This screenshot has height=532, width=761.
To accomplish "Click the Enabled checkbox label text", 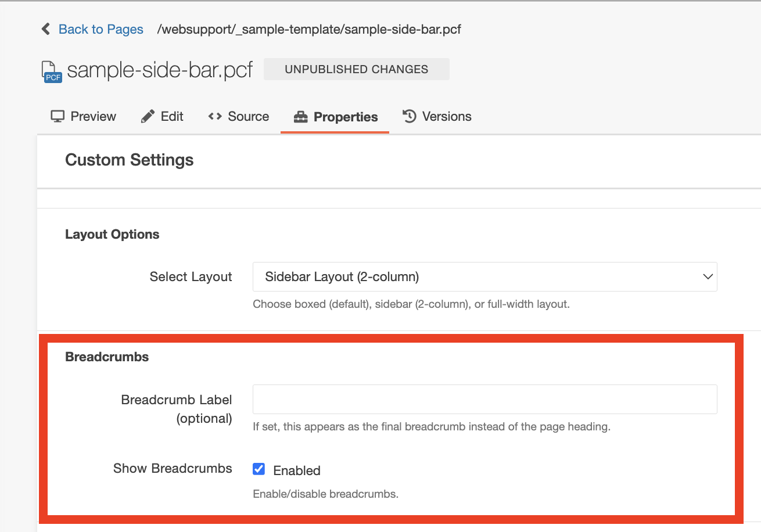I will coord(297,470).
